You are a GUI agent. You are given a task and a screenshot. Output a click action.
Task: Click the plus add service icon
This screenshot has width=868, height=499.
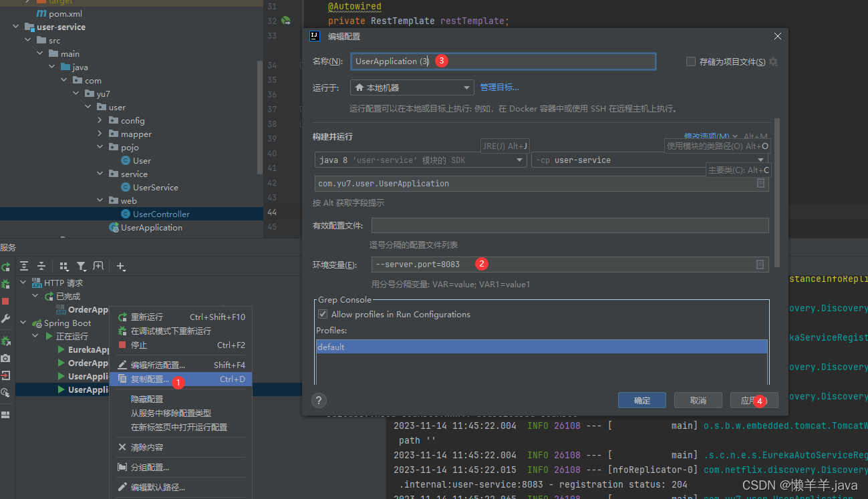121,266
